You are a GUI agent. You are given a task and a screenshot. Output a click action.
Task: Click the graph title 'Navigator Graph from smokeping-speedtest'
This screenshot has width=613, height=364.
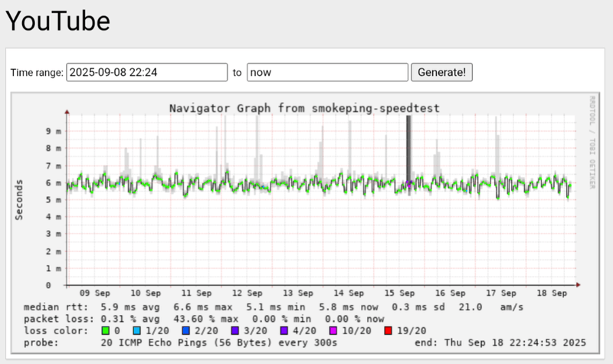[x=304, y=108]
